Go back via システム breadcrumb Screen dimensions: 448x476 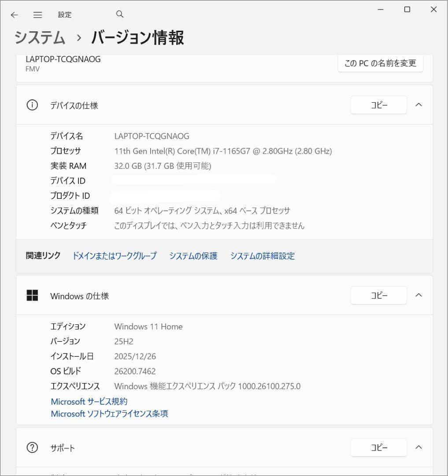coord(39,38)
